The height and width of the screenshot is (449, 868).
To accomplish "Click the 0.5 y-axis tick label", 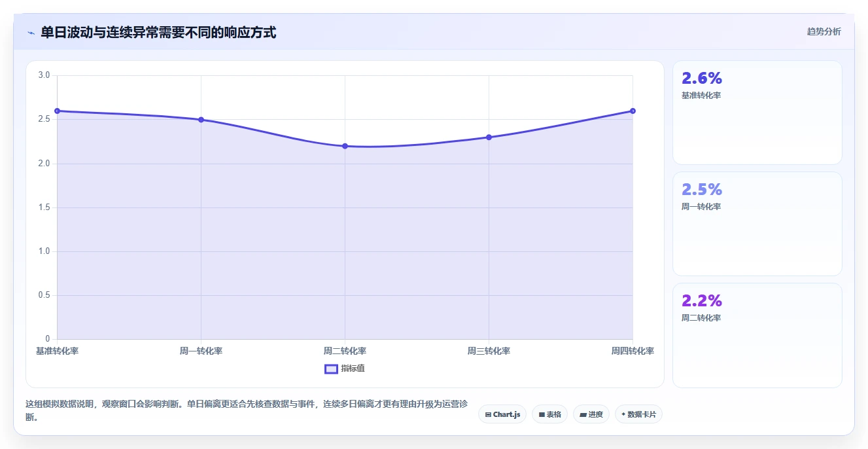I will [44, 295].
